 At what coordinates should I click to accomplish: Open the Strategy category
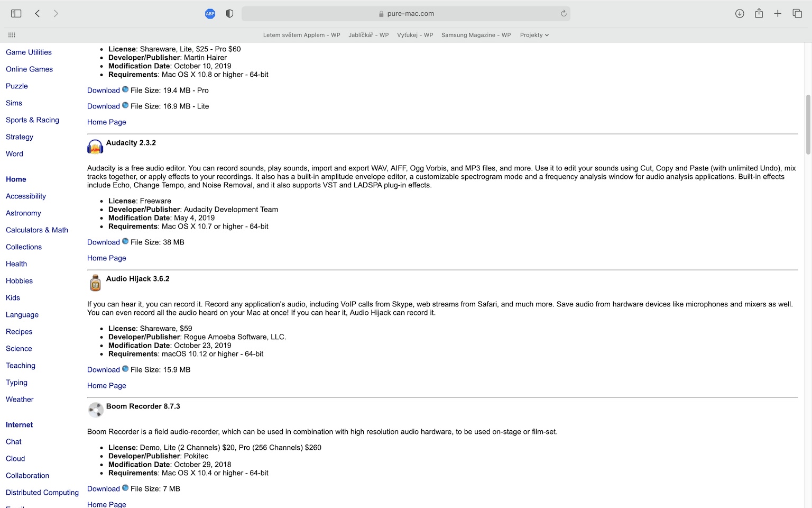pos(20,137)
